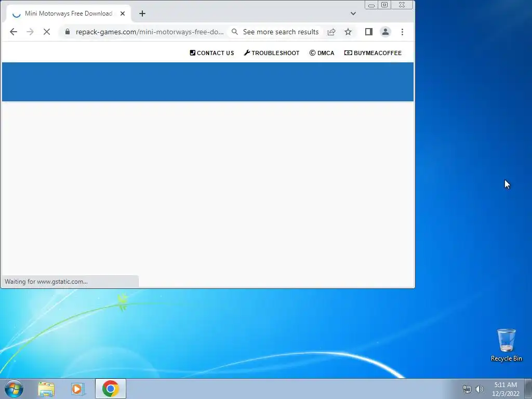This screenshot has width=532, height=399.
Task: Share this page icon
Action: (331, 32)
